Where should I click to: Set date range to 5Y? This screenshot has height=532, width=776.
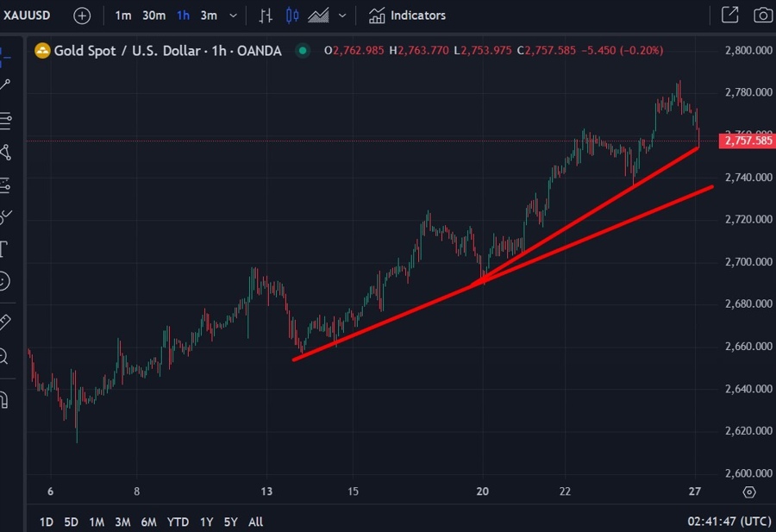[230, 522]
